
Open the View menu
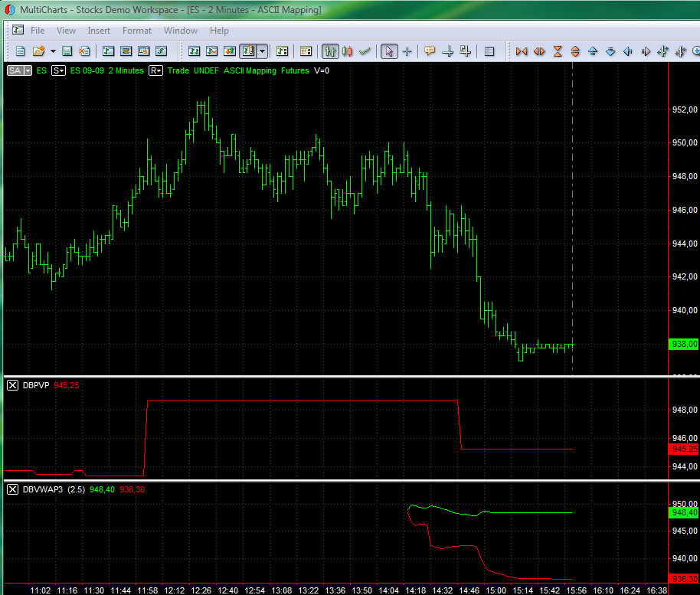coord(66,31)
